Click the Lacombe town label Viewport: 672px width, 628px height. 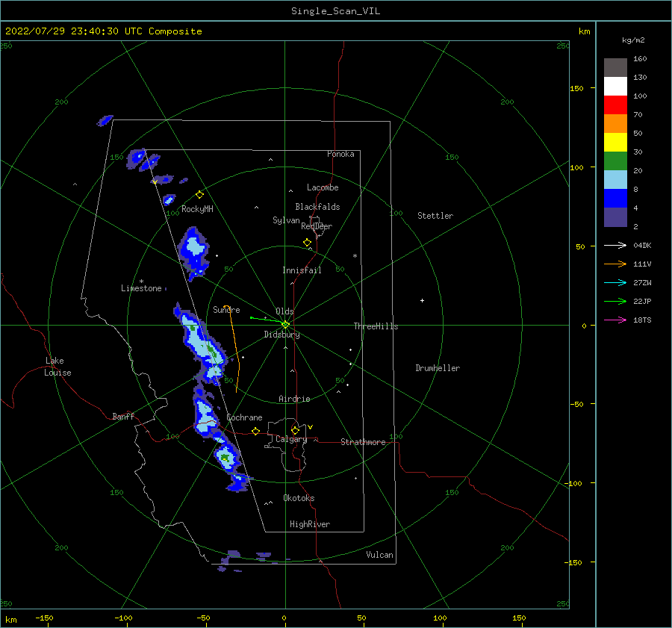pos(323,187)
